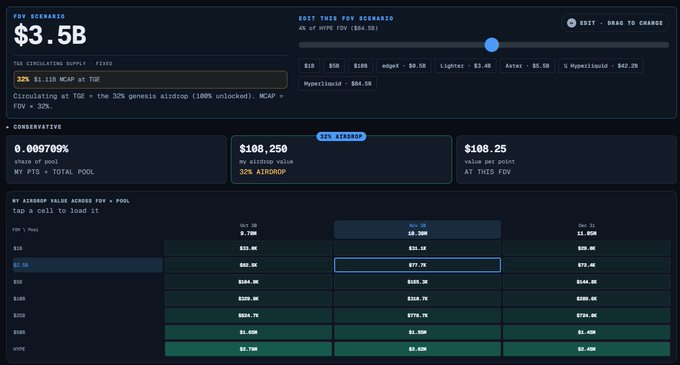Choose the Aster $5.5B preset
The height and width of the screenshot is (365, 680).
(527, 66)
